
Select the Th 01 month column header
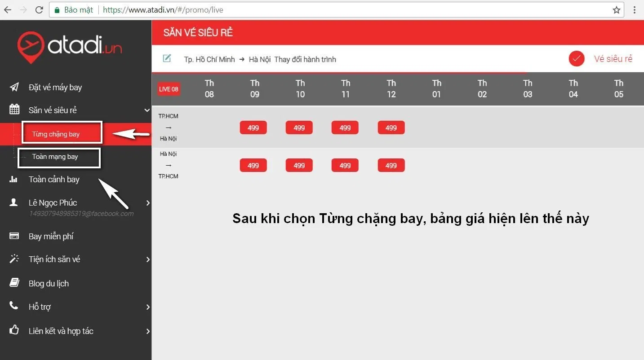(436, 88)
